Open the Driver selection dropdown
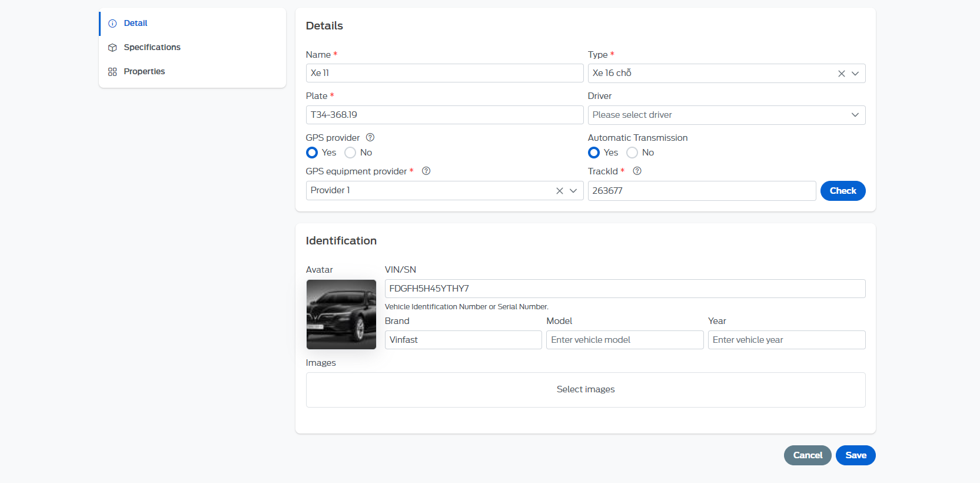The width and height of the screenshot is (980, 483). 726,115
